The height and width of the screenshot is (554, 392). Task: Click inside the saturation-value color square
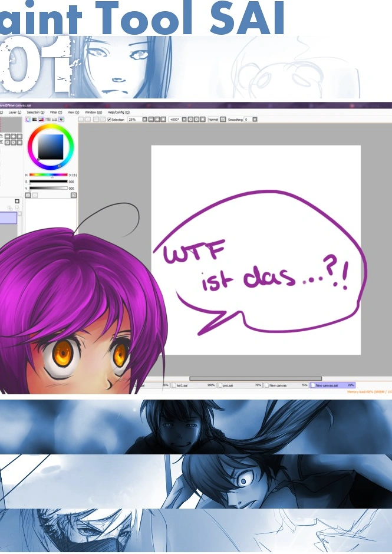coord(51,147)
